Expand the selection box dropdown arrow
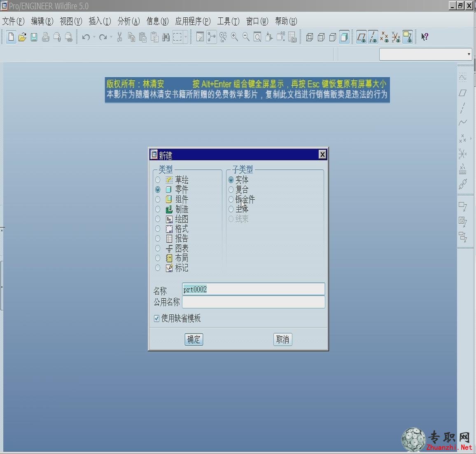This screenshot has height=454, width=476. tap(185, 37)
